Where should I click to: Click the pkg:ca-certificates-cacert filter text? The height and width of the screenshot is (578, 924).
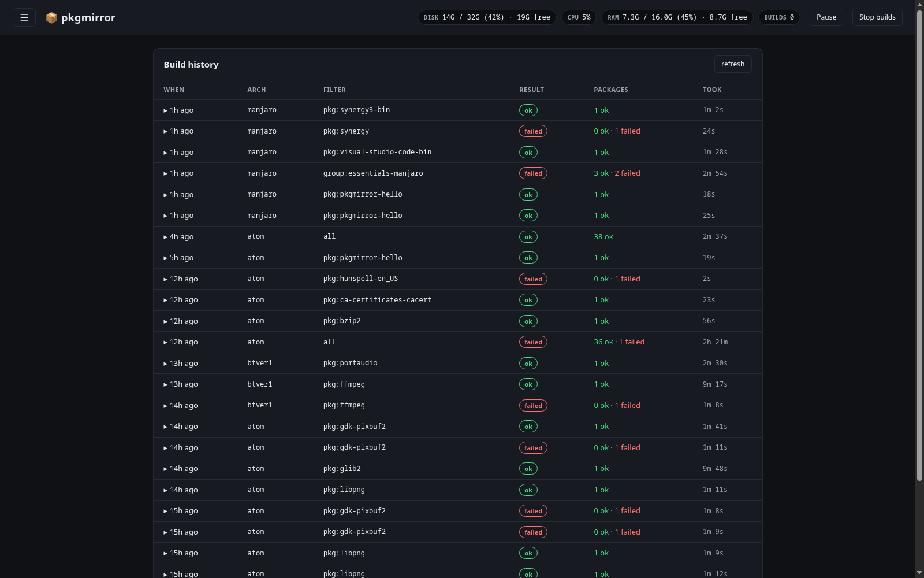coord(377,300)
